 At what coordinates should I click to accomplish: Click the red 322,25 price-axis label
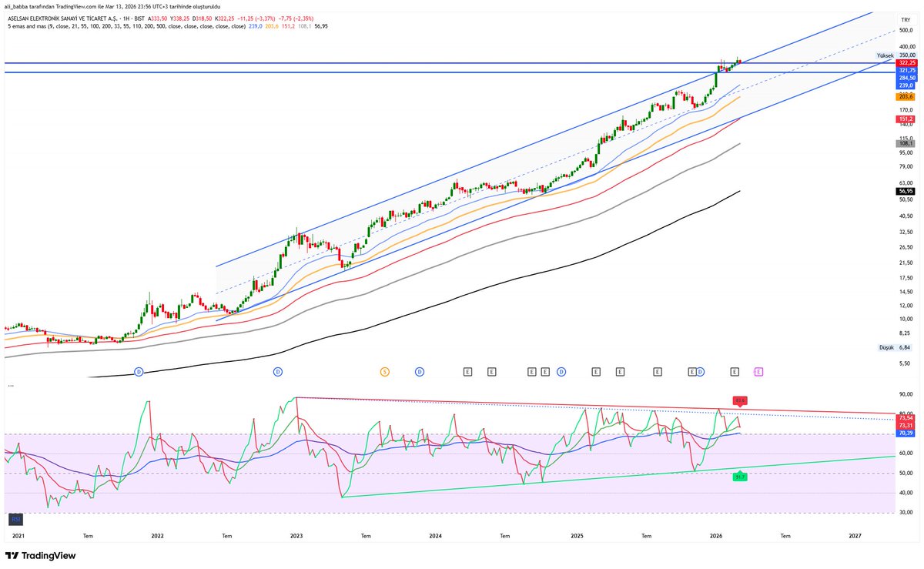[906, 62]
